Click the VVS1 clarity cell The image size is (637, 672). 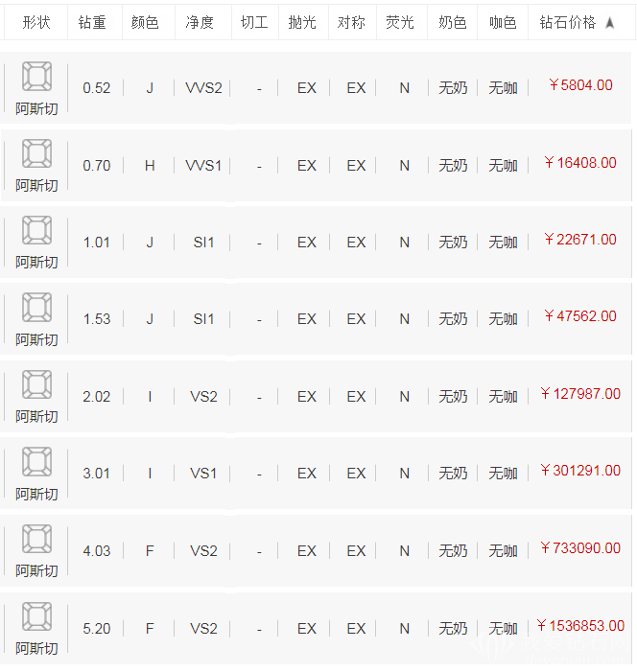click(203, 166)
